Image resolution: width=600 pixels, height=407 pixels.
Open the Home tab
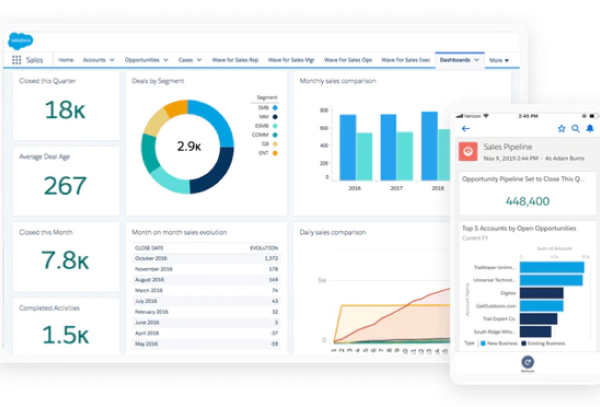click(66, 60)
